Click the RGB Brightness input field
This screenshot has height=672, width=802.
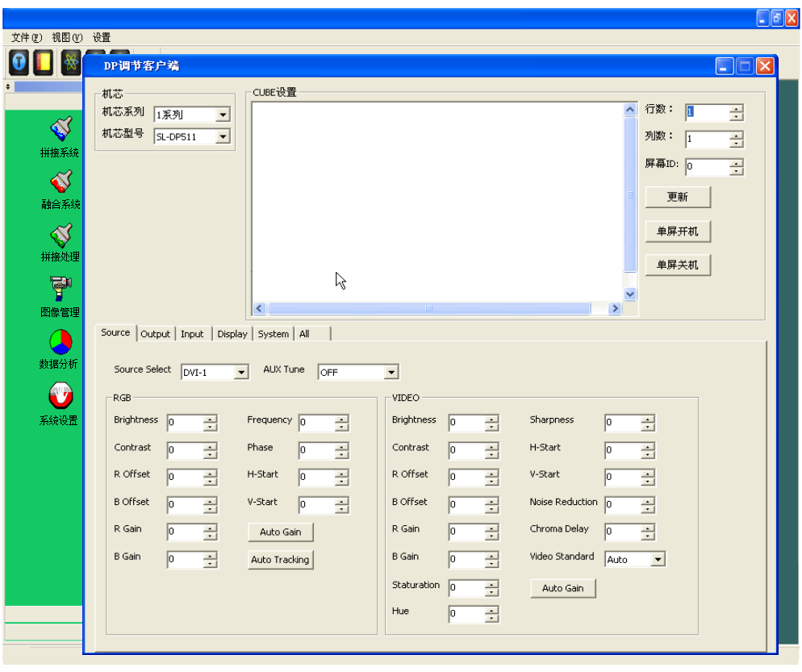185,424
